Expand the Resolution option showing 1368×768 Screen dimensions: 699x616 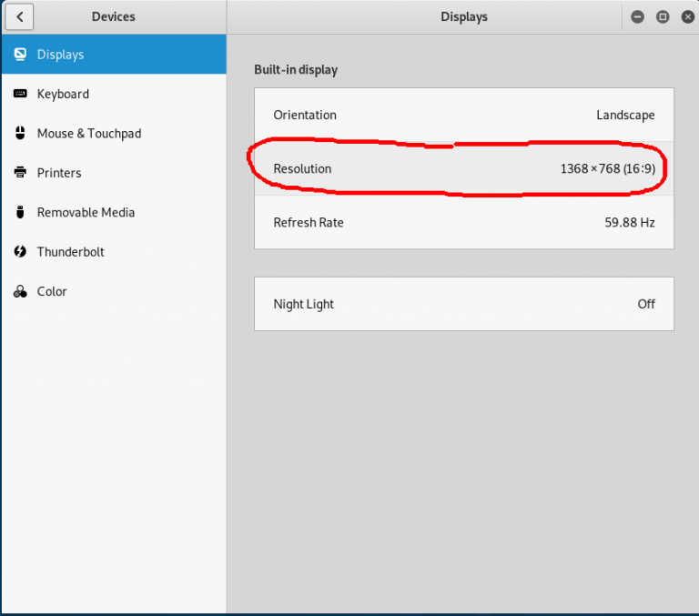coord(463,168)
